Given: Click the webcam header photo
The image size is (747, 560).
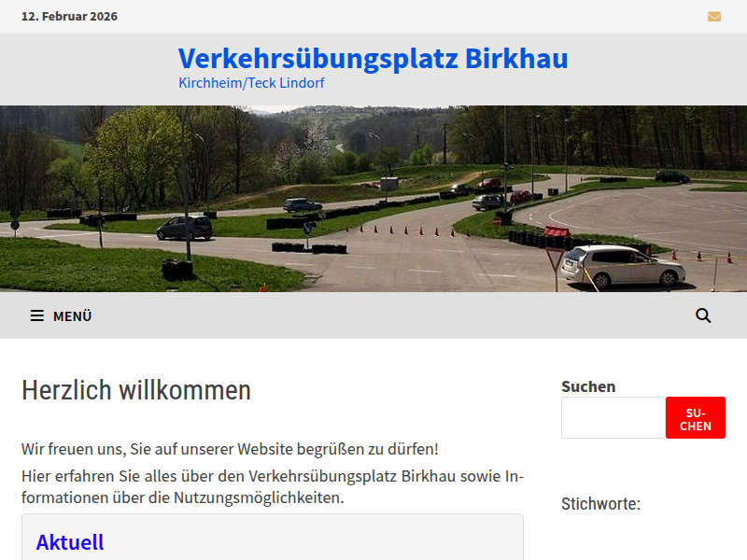Looking at the screenshot, I should coord(373,198).
